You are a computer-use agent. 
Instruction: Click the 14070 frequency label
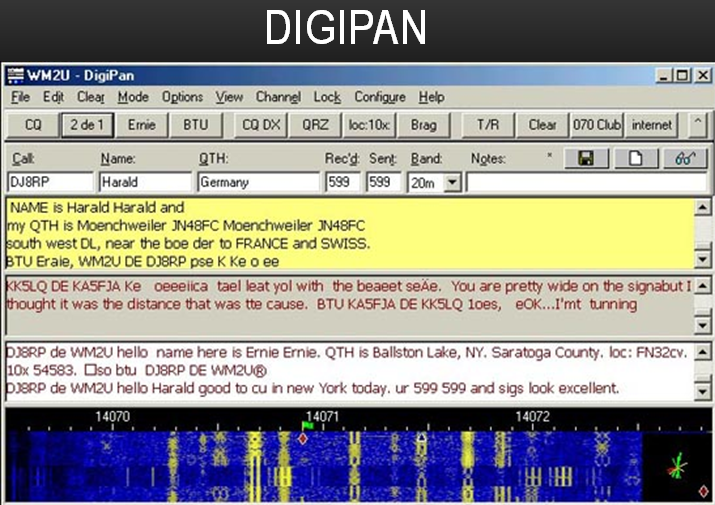(x=112, y=416)
